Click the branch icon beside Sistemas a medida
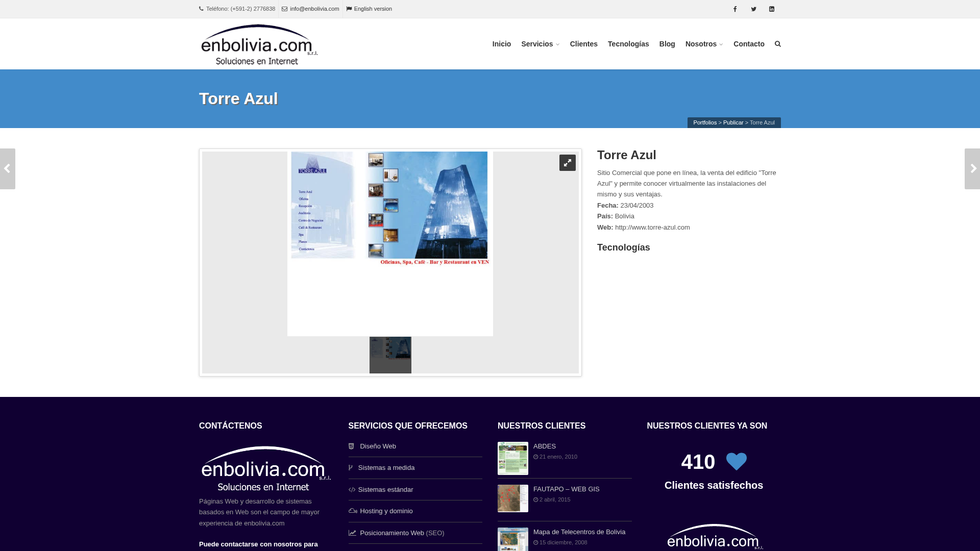The image size is (980, 551). click(351, 467)
